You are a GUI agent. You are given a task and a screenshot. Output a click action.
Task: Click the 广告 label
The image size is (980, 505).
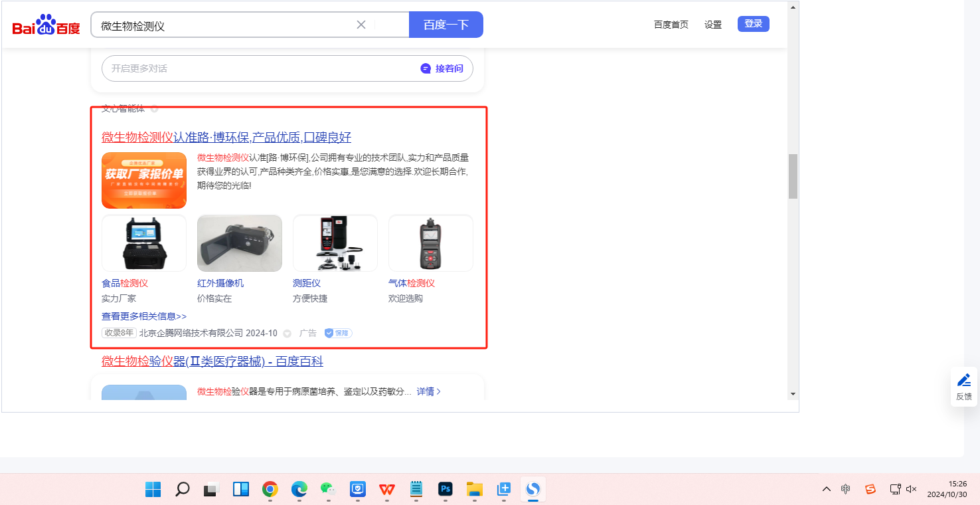pyautogui.click(x=308, y=333)
